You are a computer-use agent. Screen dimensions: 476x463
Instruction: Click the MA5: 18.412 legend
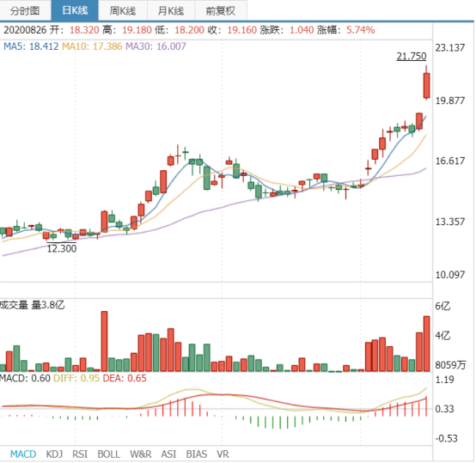[x=31, y=46]
